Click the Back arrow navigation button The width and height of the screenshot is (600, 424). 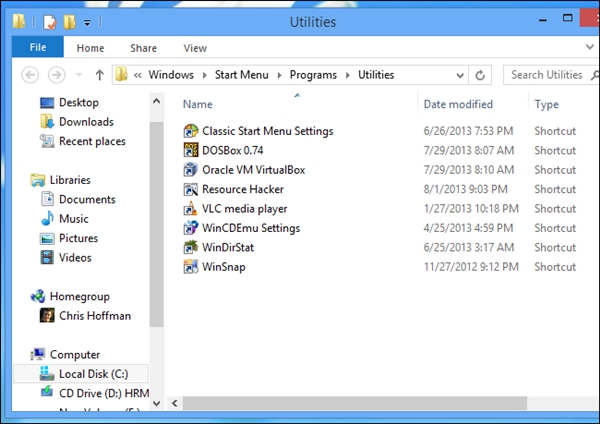pyautogui.click(x=30, y=75)
